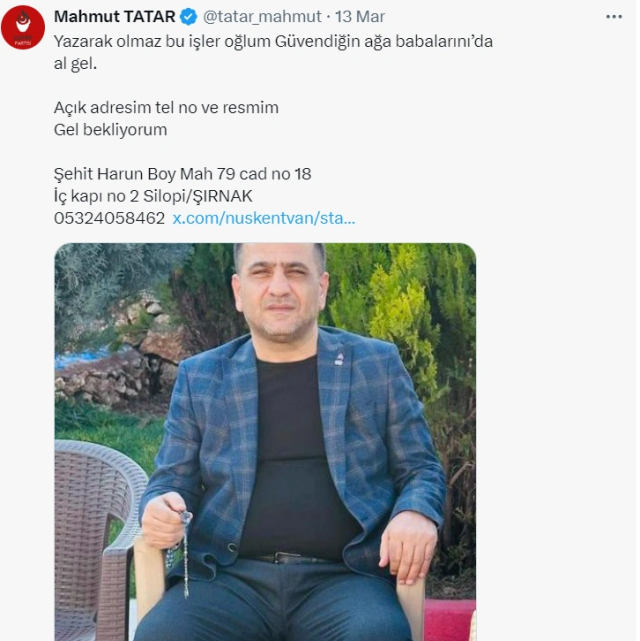The image size is (640, 641).
Task: Click the 'Açık adresim tel no ve resmim' line
Action: (166, 108)
